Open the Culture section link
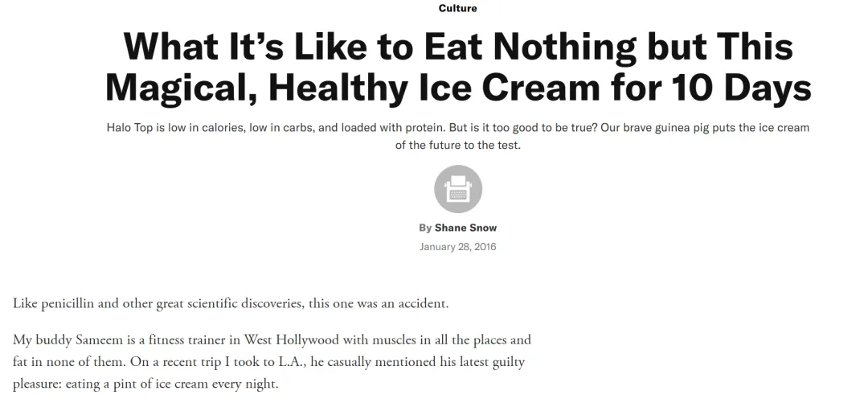The height and width of the screenshot is (403, 868). coord(457,8)
